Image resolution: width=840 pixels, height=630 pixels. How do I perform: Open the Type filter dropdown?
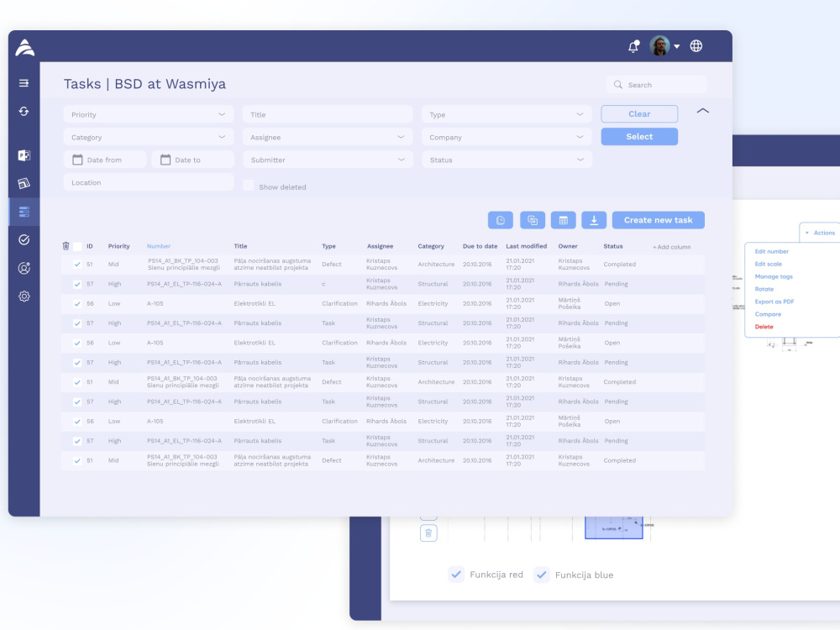tap(507, 114)
